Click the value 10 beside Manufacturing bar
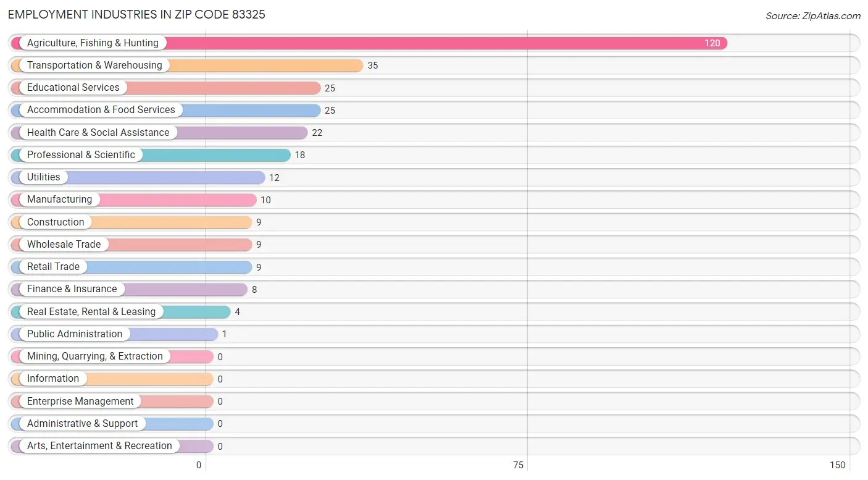This screenshot has height=480, width=868. point(266,200)
